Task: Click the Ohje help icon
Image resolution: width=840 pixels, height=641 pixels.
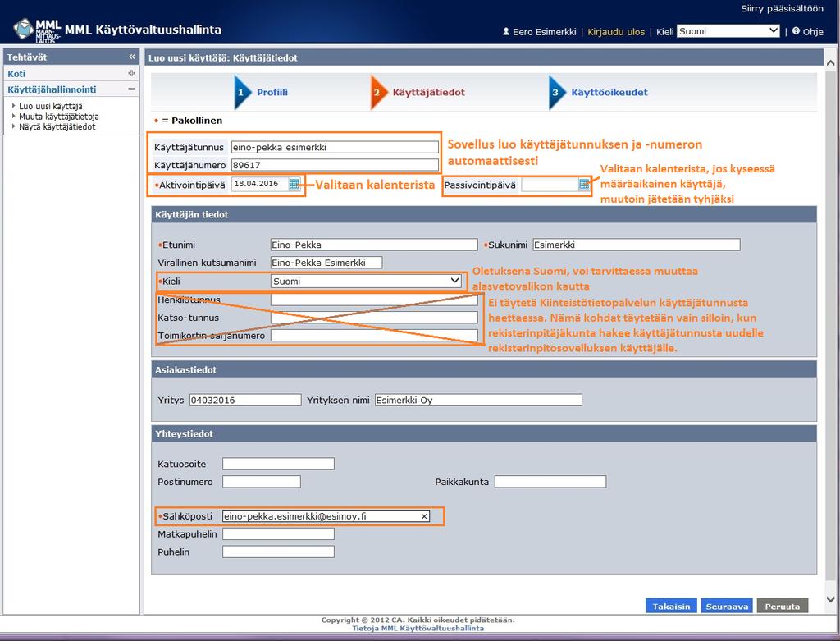Action: coord(796,31)
